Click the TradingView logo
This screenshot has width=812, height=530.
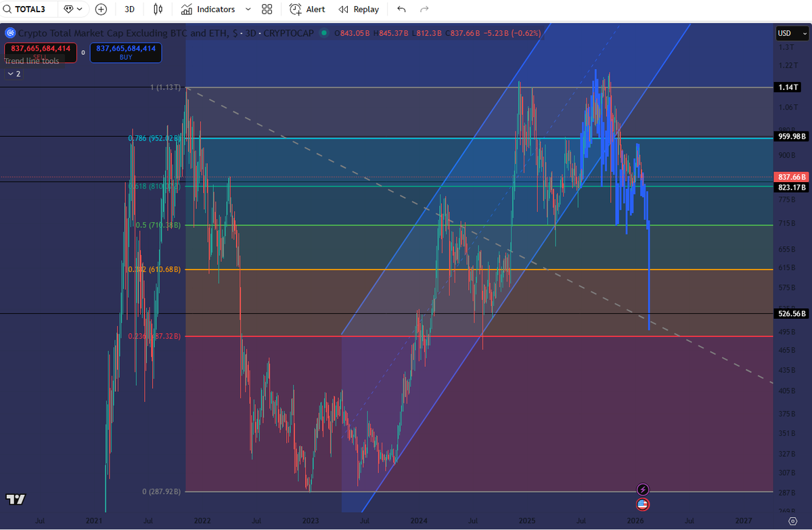pos(16,500)
